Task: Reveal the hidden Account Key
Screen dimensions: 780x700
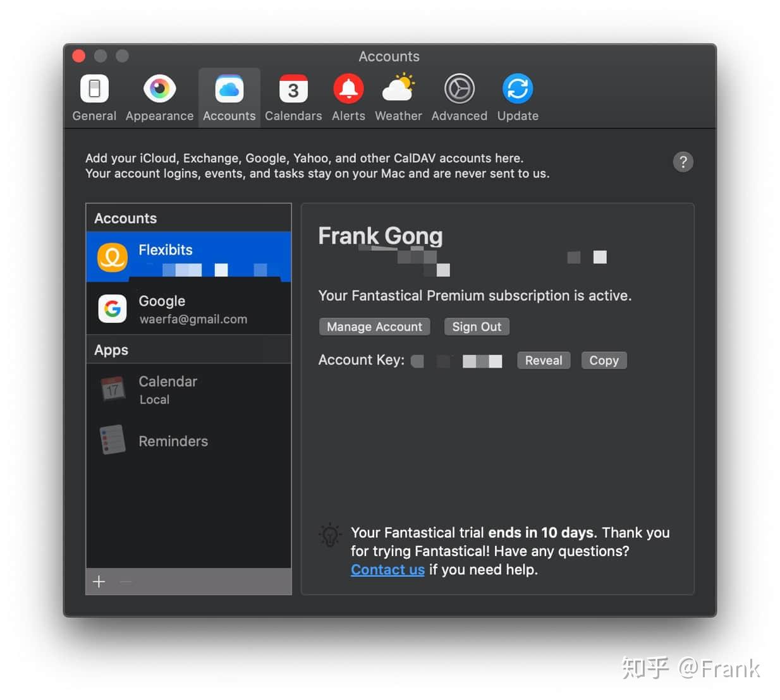Action: tap(543, 360)
